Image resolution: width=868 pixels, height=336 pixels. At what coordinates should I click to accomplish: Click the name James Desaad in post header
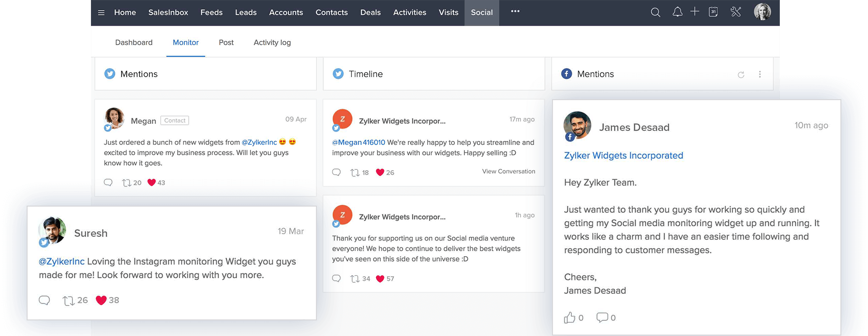pyautogui.click(x=634, y=127)
